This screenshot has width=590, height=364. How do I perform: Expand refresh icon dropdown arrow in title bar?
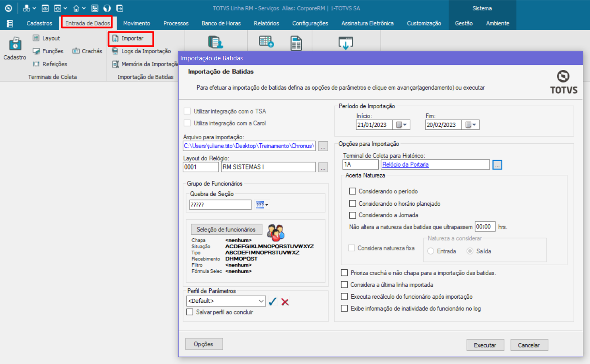click(x=65, y=8)
